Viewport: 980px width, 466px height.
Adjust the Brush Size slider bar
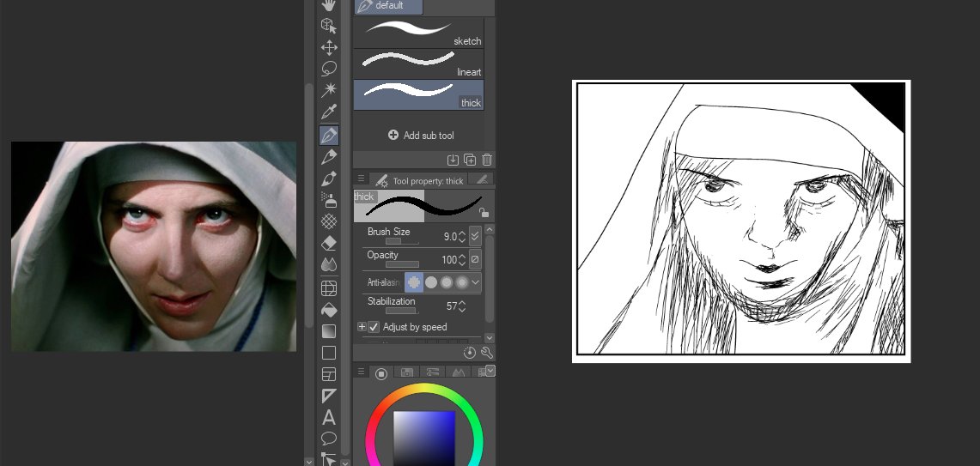pos(402,241)
